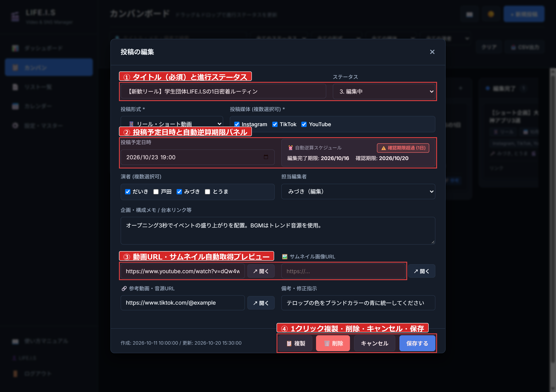Click the サムネイル画像URL input field
Image resolution: width=556 pixels, height=392 pixels.
coord(343,271)
